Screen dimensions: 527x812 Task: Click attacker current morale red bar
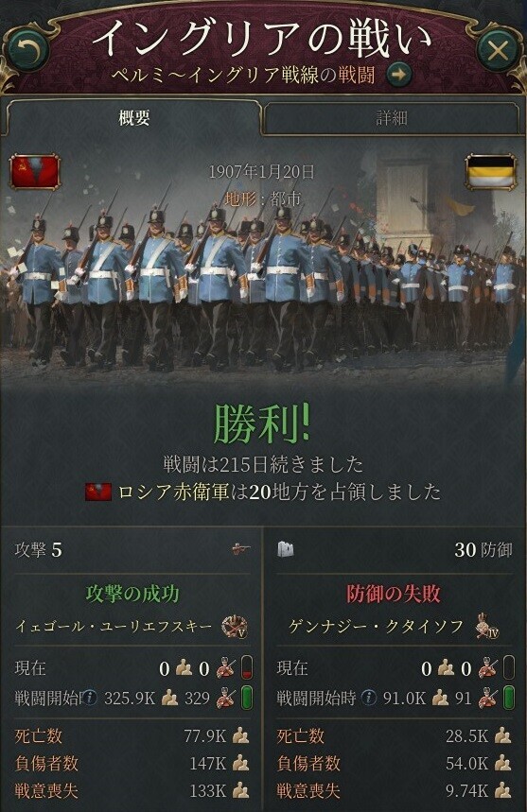tap(247, 667)
